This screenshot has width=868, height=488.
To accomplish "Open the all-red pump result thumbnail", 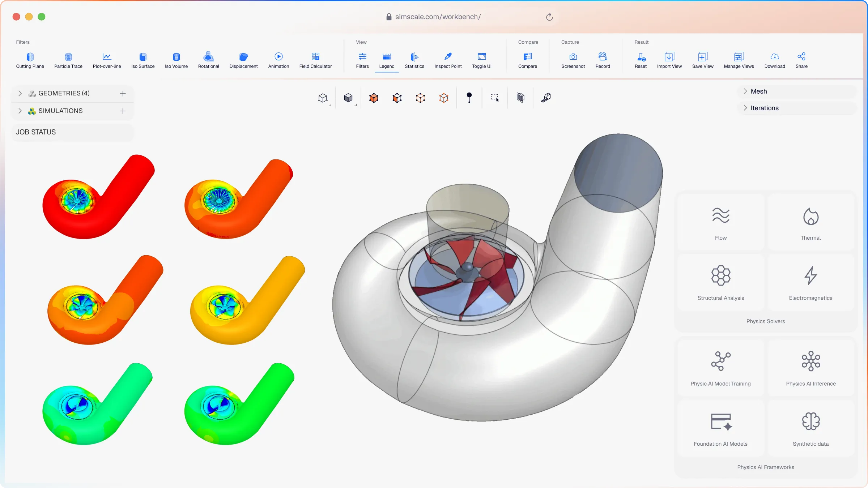I will pos(98,197).
